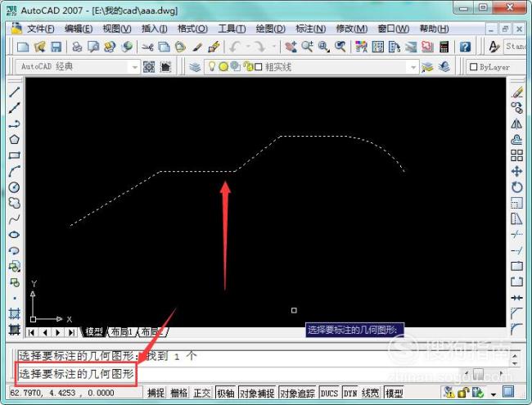The image size is (532, 405).
Task: Click into the command line input
Action: pos(237,374)
